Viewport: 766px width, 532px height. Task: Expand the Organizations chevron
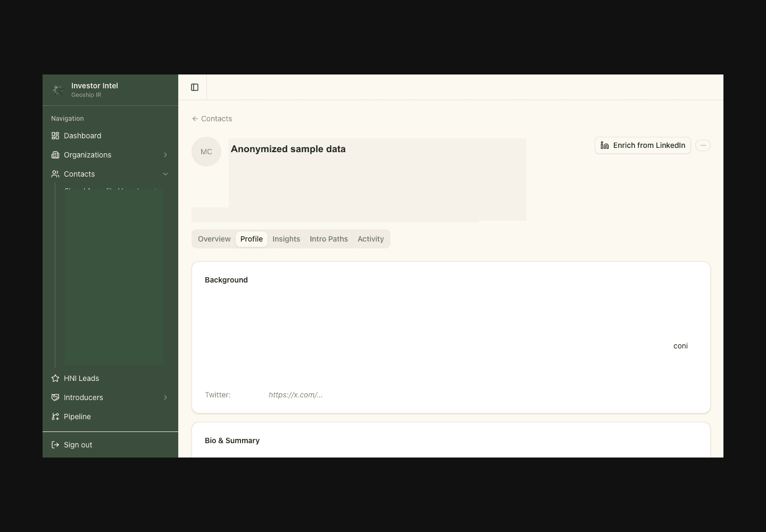(x=165, y=155)
